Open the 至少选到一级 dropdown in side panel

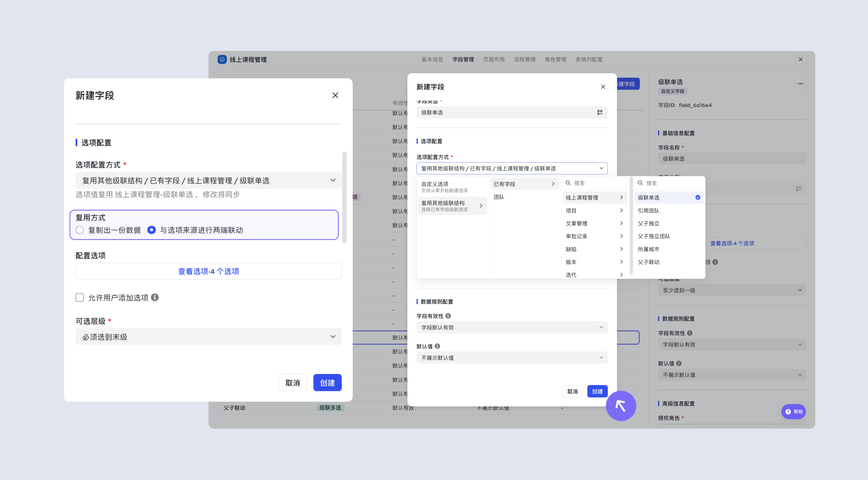[732, 290]
